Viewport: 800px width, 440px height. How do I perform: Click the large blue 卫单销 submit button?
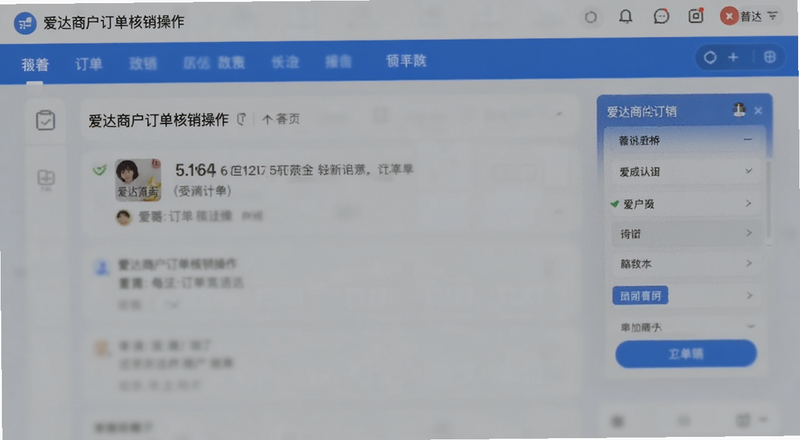coord(686,354)
